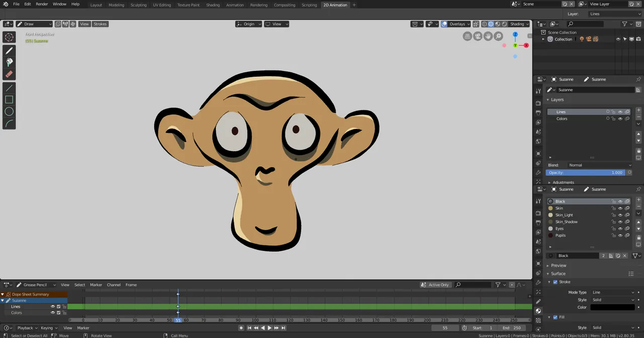Click the pan view hand gizmo
The image size is (644, 338).
tap(488, 36)
